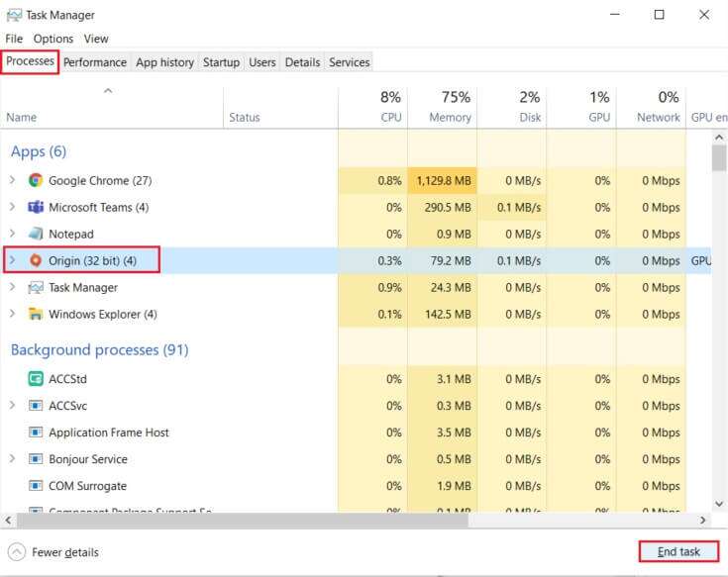Expand the Origin (32 bit) process group
Screen dimensions: 728x577
13,260
